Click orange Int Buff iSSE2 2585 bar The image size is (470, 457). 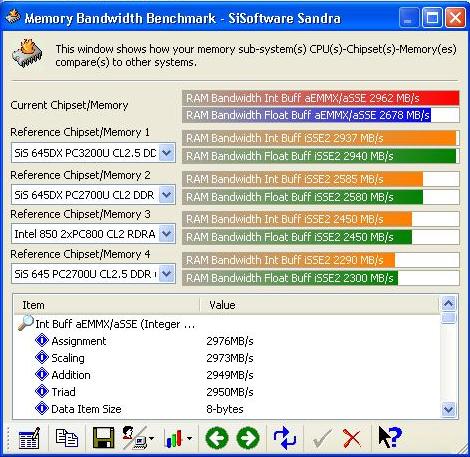(x=303, y=179)
